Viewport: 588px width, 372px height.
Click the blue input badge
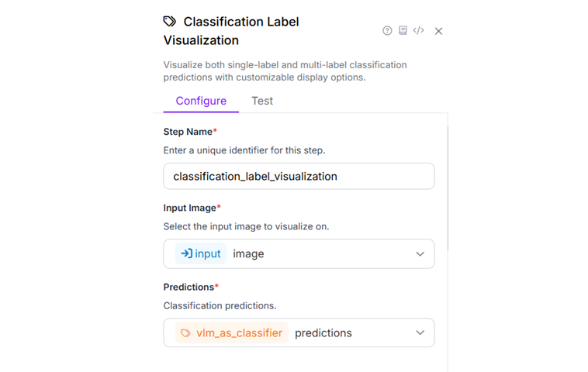click(201, 253)
